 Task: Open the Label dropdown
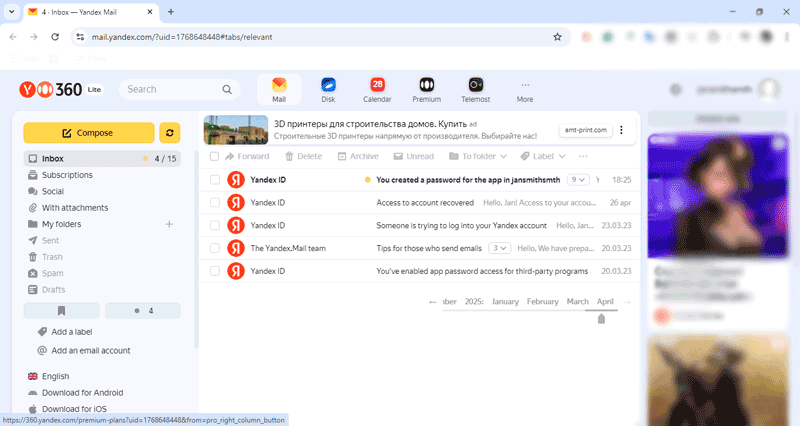pos(542,156)
